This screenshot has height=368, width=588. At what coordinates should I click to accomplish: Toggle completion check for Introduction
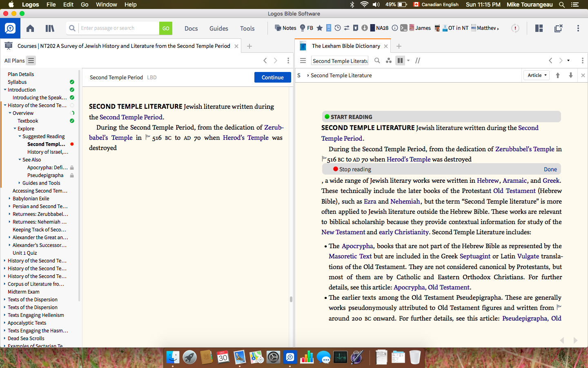72,90
